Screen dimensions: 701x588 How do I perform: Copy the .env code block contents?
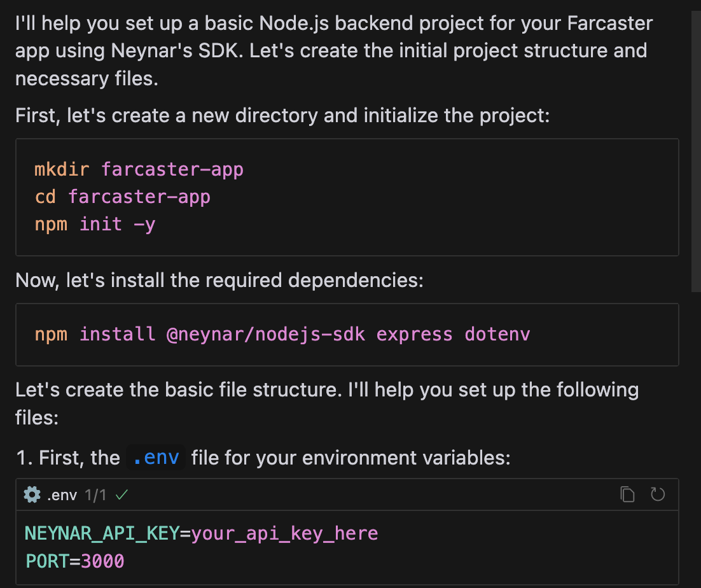click(x=627, y=494)
